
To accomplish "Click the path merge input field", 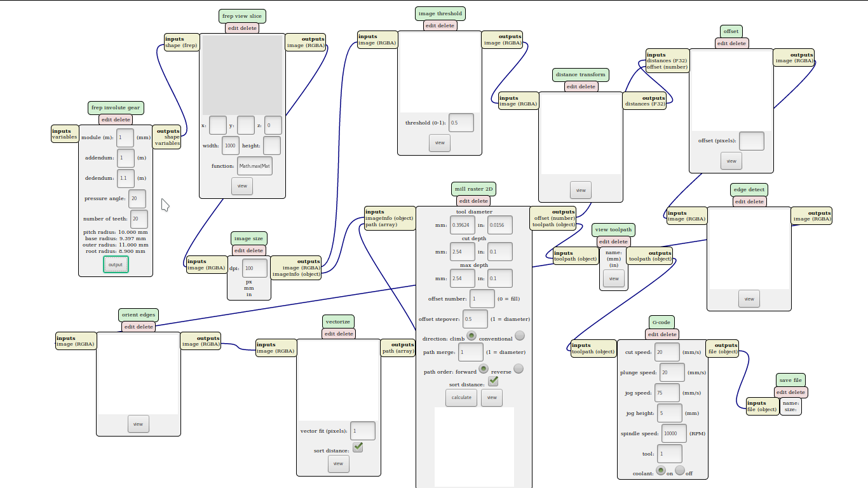I will point(471,352).
